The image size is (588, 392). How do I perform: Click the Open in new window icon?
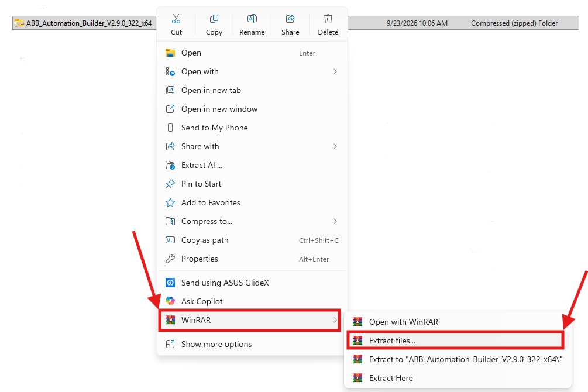170,109
